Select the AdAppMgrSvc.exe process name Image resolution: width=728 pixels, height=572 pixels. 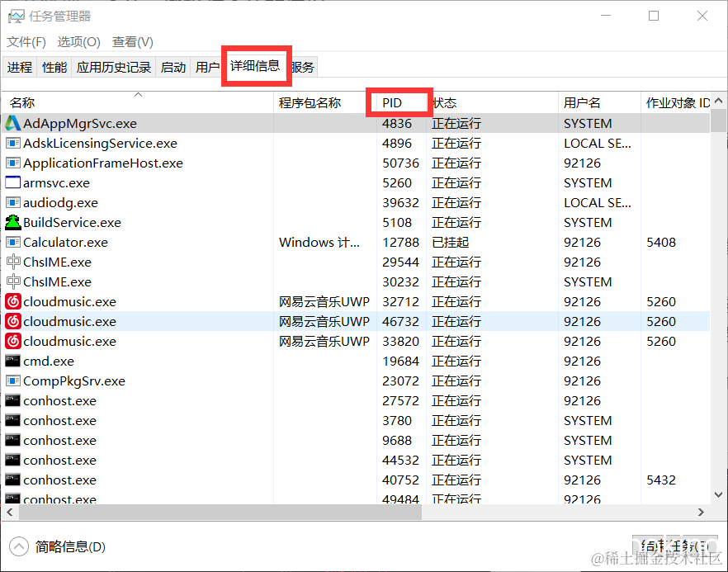80,124
